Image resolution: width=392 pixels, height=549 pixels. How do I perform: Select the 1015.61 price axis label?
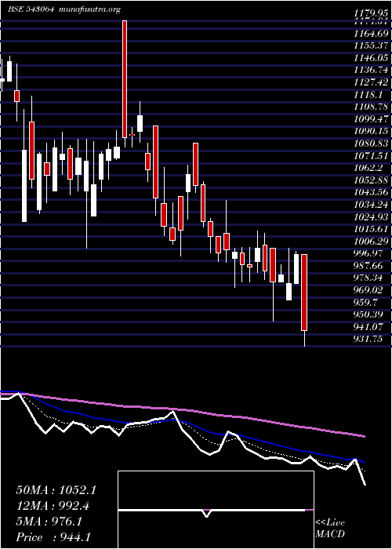click(x=371, y=229)
